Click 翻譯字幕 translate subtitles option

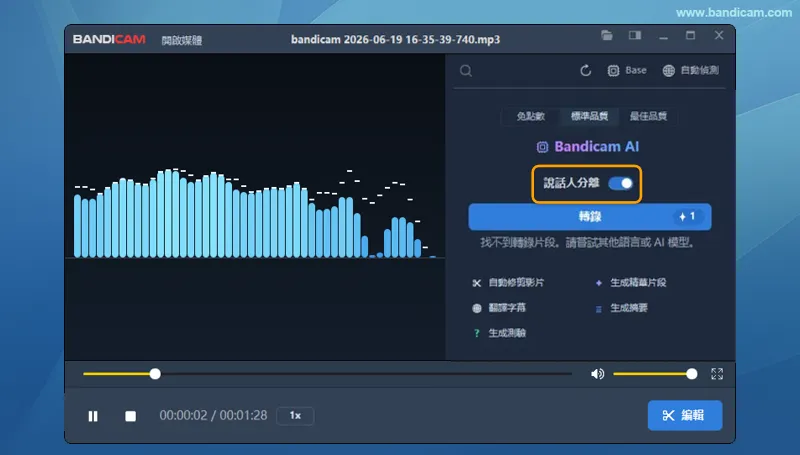click(499, 308)
